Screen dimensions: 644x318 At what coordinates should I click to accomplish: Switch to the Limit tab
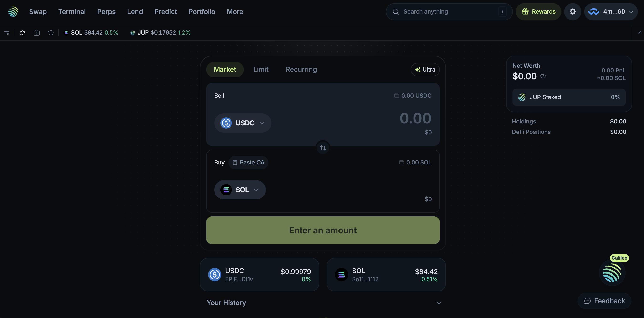point(261,70)
